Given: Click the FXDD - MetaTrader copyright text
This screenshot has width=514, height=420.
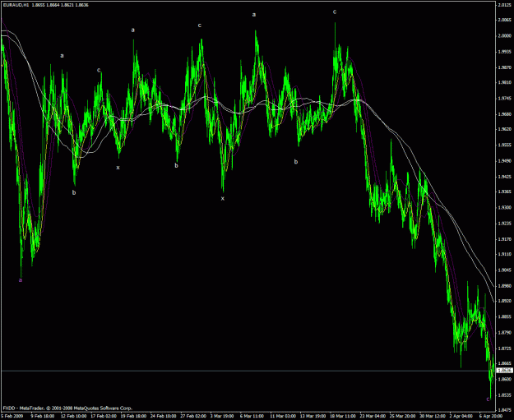Looking at the screenshot, I should pyautogui.click(x=67, y=408).
